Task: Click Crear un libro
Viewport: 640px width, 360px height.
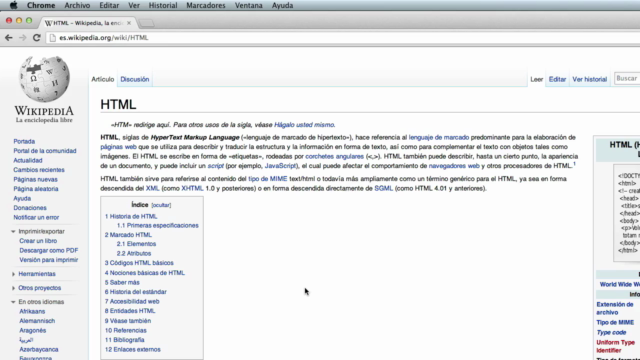Action: click(x=38, y=241)
